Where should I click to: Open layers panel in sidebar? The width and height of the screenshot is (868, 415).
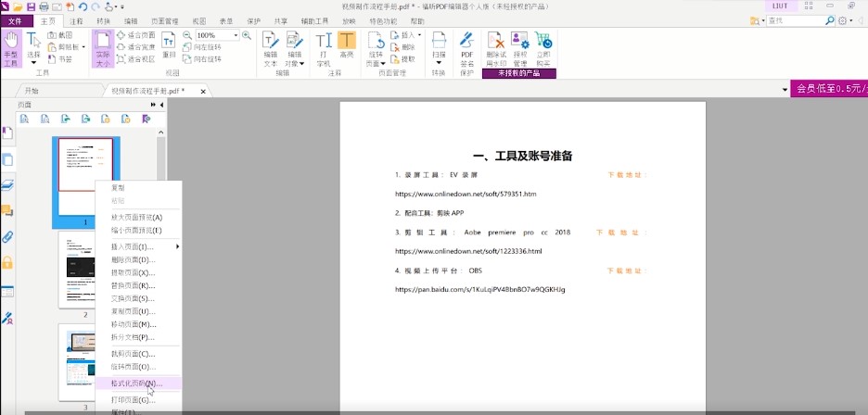pyautogui.click(x=7, y=185)
